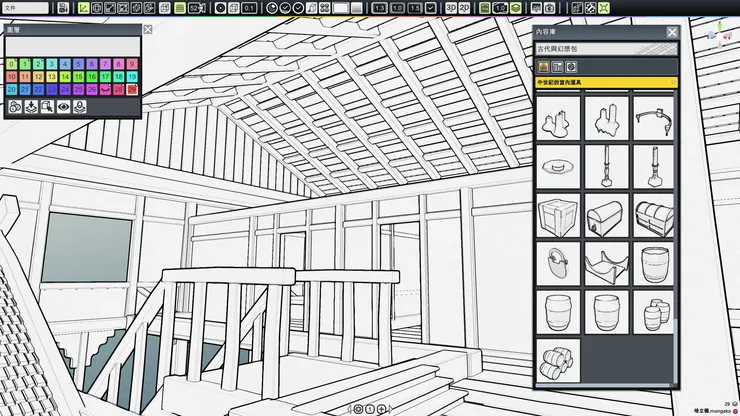
Task: Click the layer pin marker icon
Action: 80,107
